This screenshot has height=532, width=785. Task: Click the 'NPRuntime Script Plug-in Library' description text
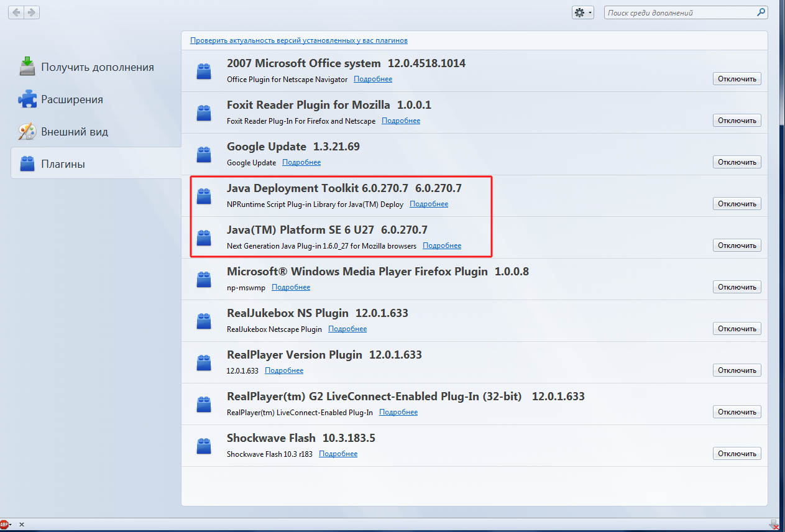tap(315, 204)
